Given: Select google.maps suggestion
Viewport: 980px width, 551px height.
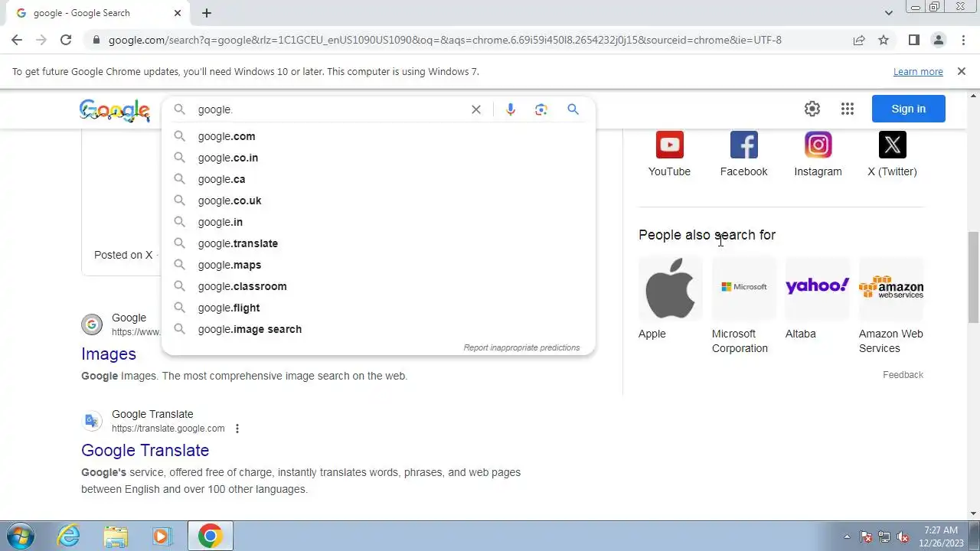Looking at the screenshot, I should 378,265.
